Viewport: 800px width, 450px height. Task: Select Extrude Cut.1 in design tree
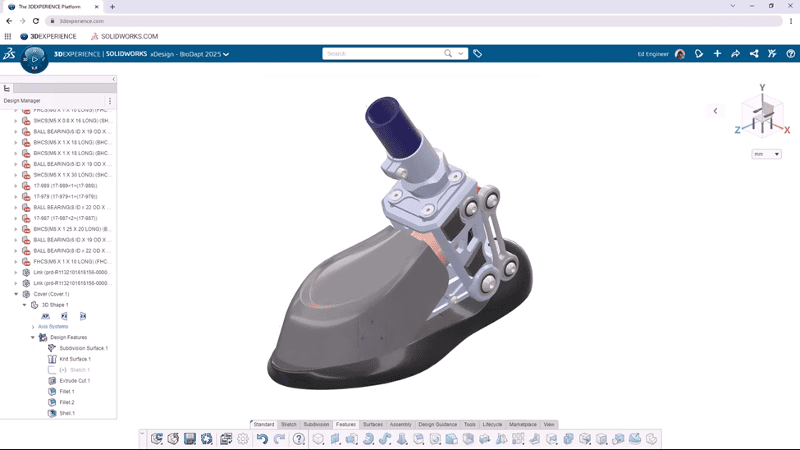click(x=75, y=380)
